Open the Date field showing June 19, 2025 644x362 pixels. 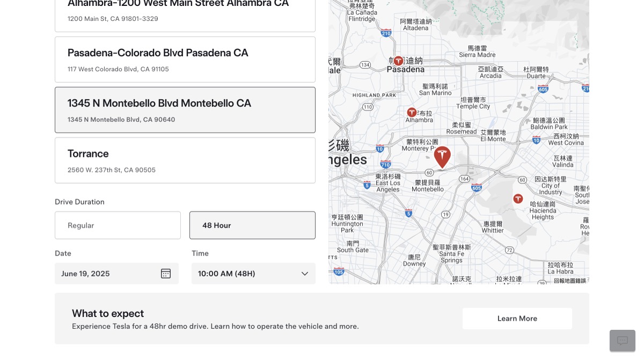[x=116, y=274]
